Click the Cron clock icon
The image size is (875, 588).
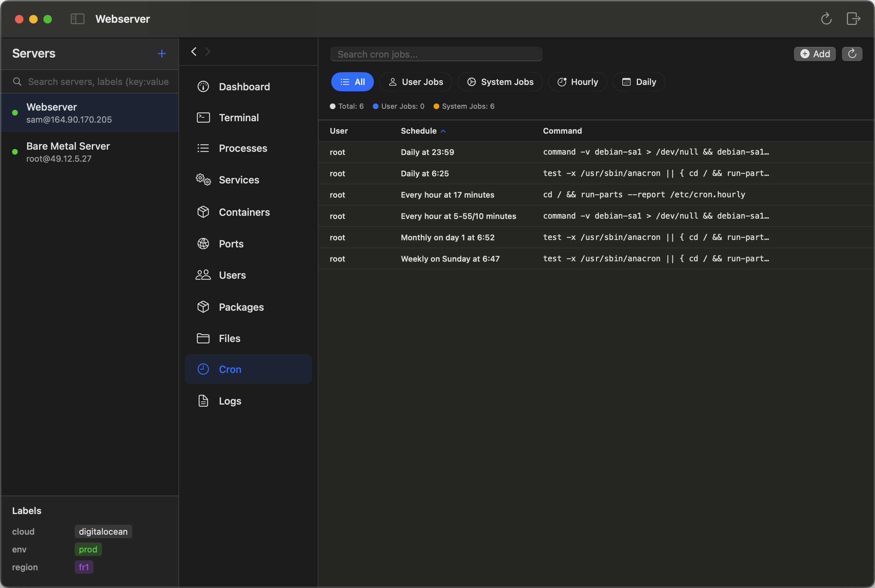coord(203,369)
